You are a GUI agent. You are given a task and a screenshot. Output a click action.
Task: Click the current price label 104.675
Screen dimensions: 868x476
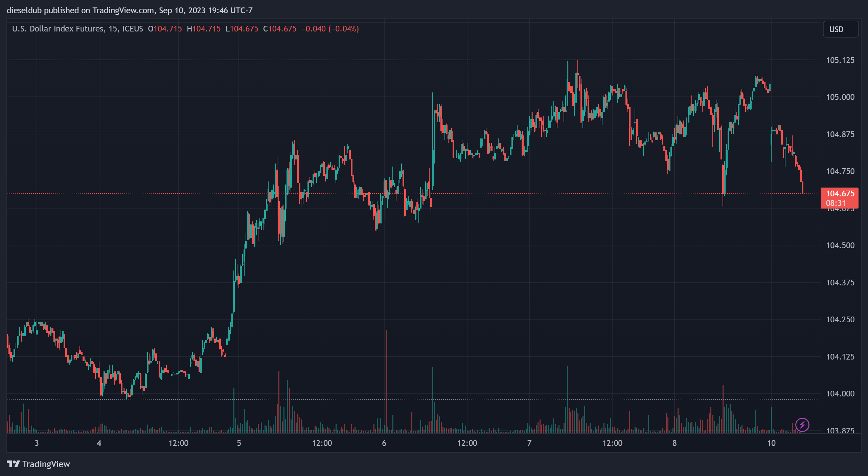tap(840, 194)
